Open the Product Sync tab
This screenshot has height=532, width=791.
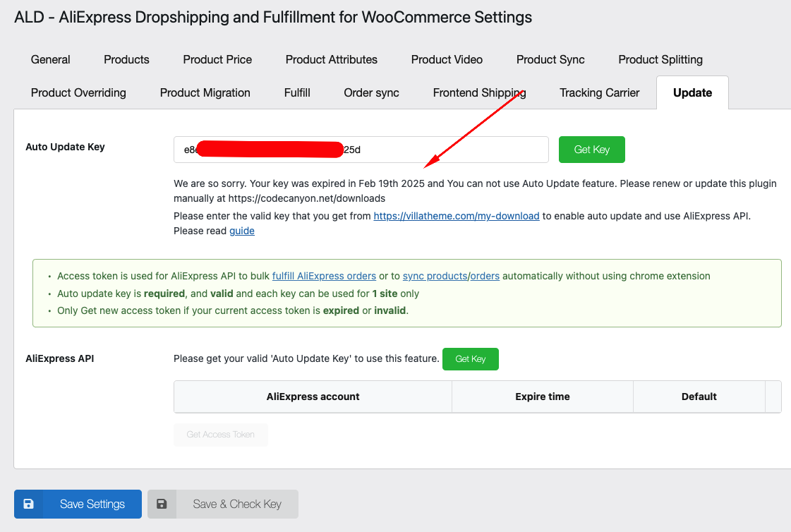550,59
